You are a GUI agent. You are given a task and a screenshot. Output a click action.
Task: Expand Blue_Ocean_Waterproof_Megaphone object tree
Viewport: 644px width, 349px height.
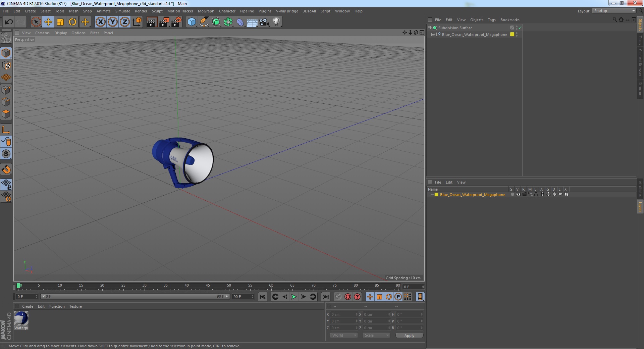[x=433, y=34]
